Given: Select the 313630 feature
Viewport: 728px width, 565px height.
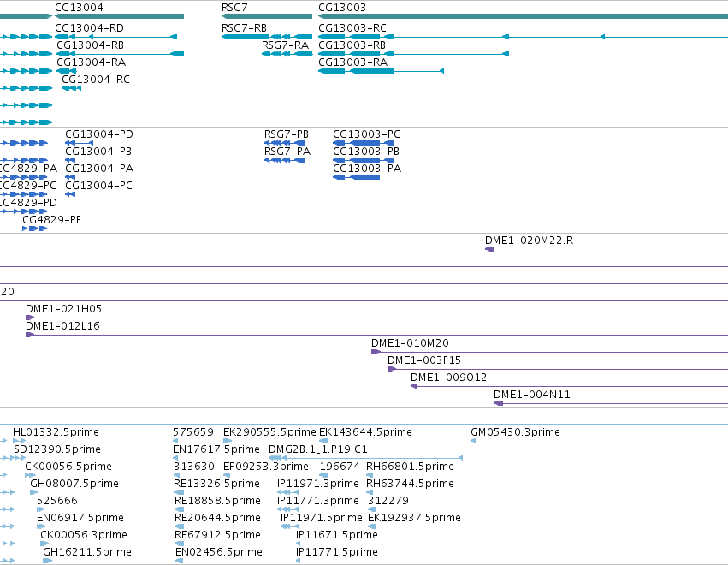Looking at the screenshot, I should tap(176, 475).
